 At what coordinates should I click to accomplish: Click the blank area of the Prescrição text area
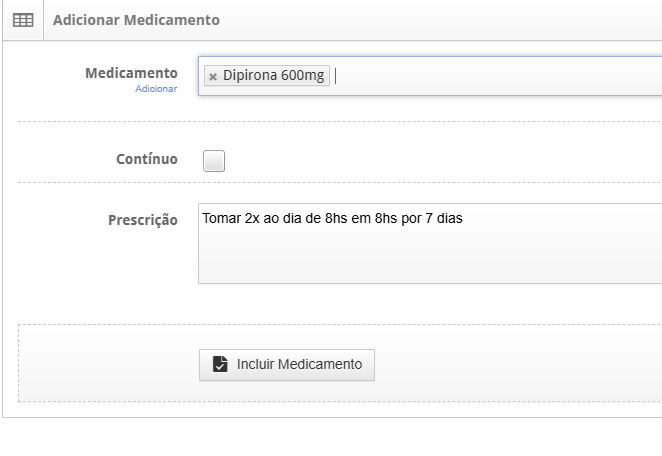pyautogui.click(x=430, y=258)
